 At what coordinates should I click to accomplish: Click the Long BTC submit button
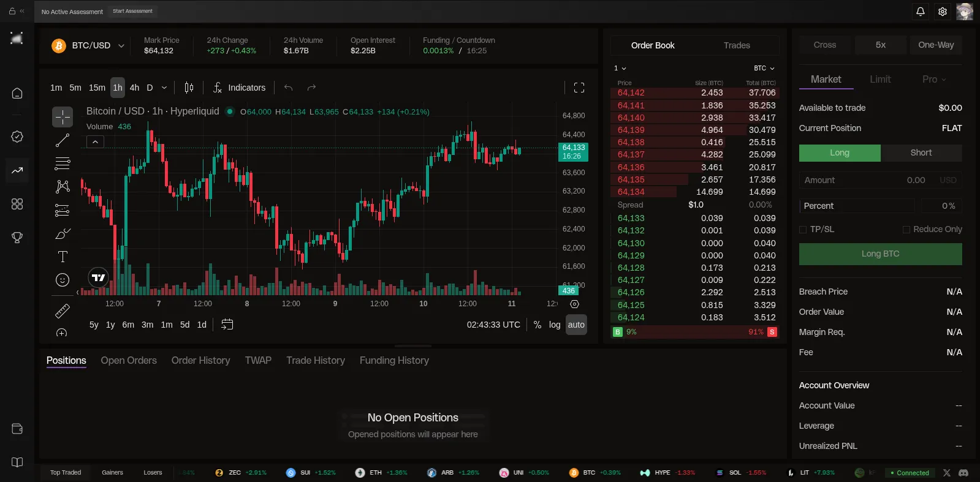tap(881, 254)
